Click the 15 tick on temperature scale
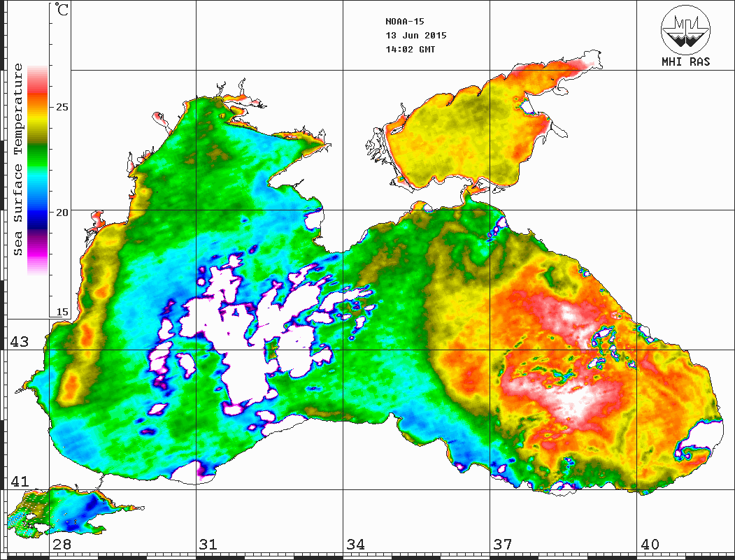Viewport: 735px width, 560px height. [x=62, y=312]
